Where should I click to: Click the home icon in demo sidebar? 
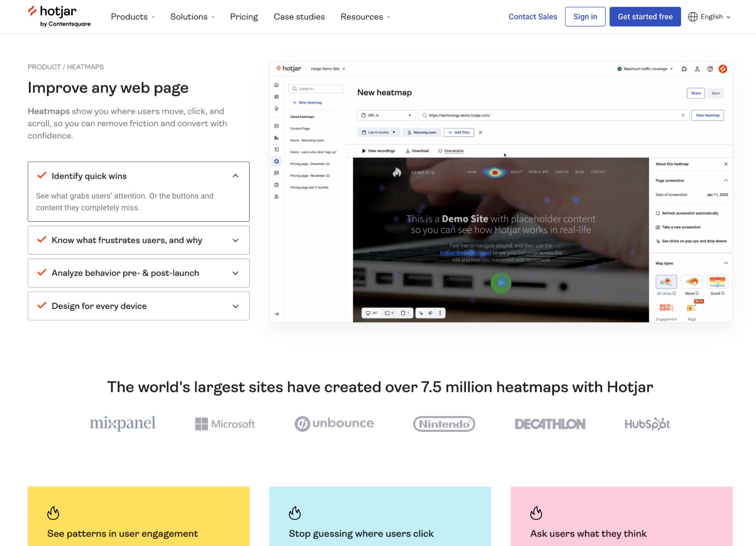click(x=276, y=85)
